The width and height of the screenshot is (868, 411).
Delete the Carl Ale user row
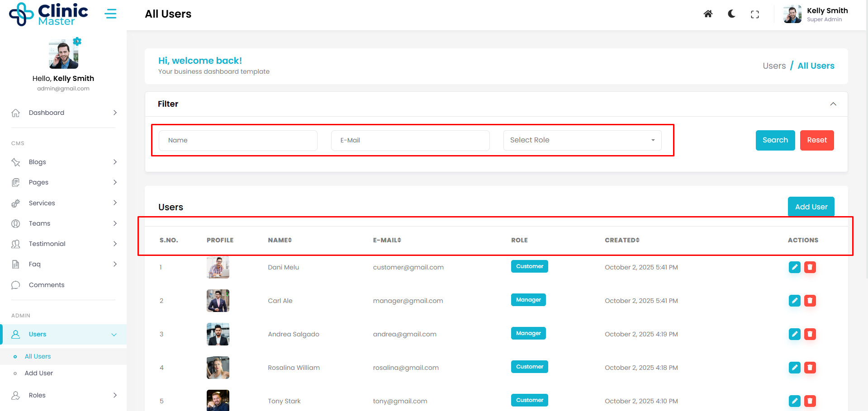tap(810, 301)
